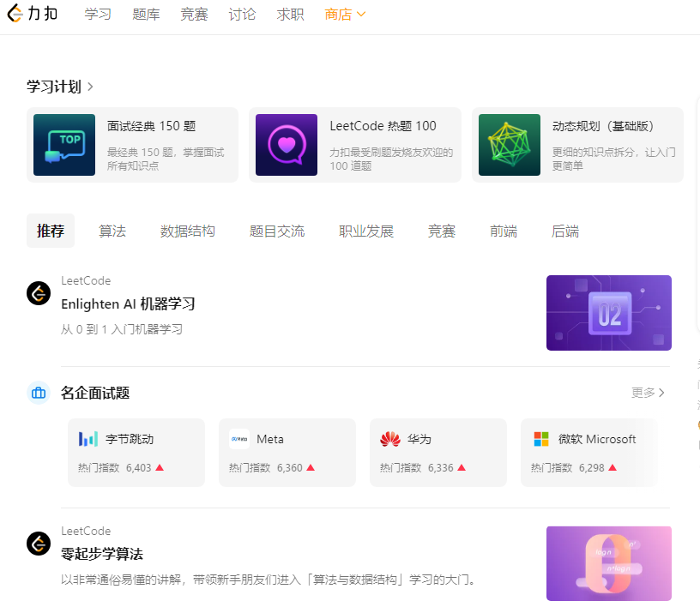Image resolution: width=700 pixels, height=613 pixels.
Task: Open the 动态规划（基础版）title
Action: click(604, 126)
